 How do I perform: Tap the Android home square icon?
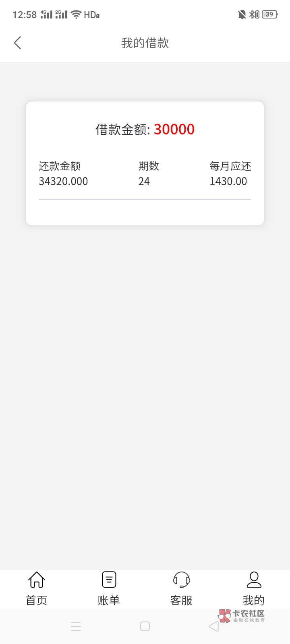(x=145, y=626)
